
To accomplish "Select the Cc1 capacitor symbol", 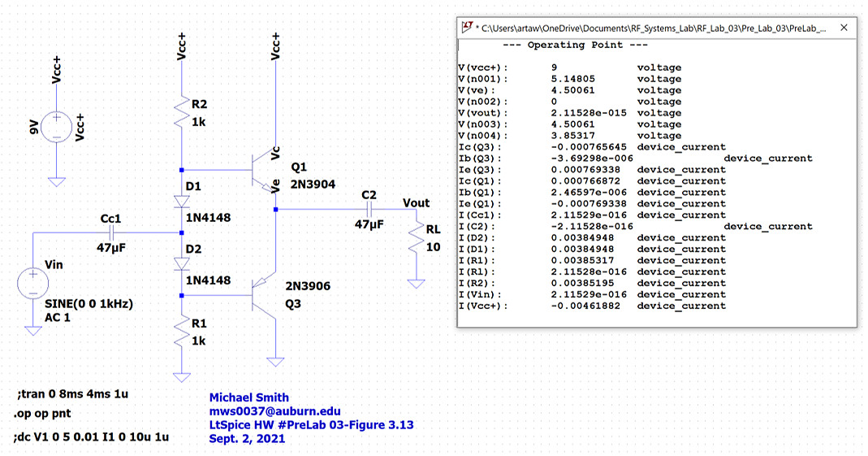I will point(111,232).
